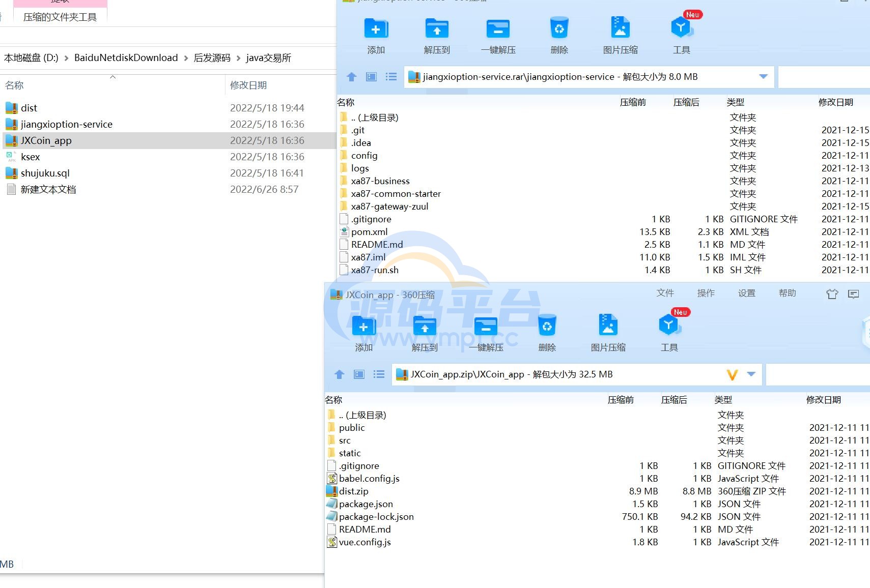Click 一键解压 icon in jiangxioption-service window

[x=498, y=28]
